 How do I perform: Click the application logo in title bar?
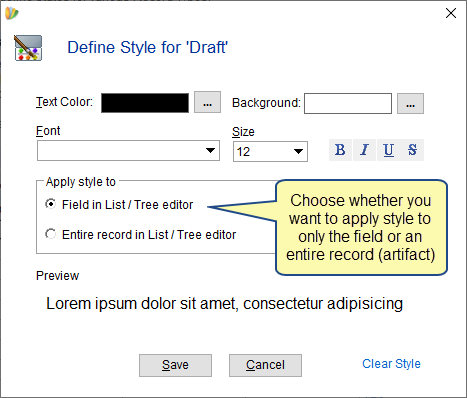click(x=12, y=13)
